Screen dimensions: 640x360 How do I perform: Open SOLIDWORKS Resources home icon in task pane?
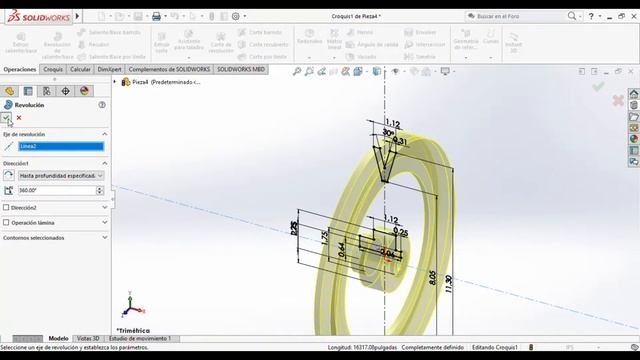click(x=634, y=94)
